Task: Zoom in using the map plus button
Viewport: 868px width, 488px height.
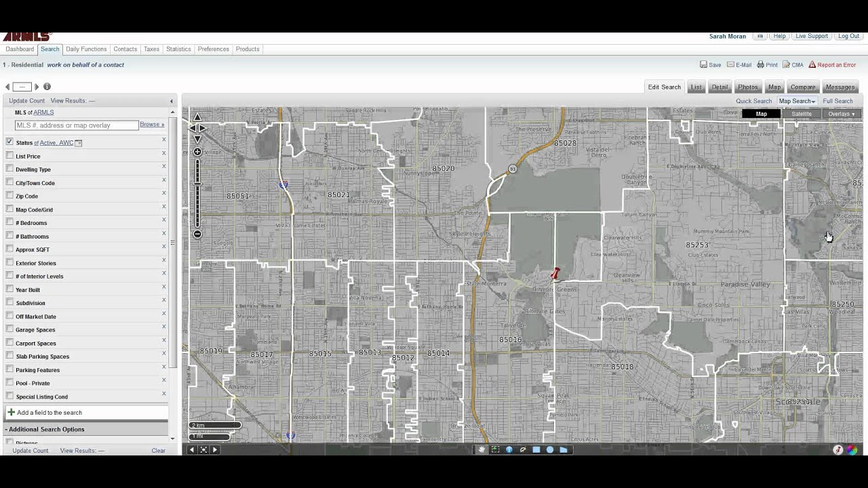Action: tap(197, 152)
